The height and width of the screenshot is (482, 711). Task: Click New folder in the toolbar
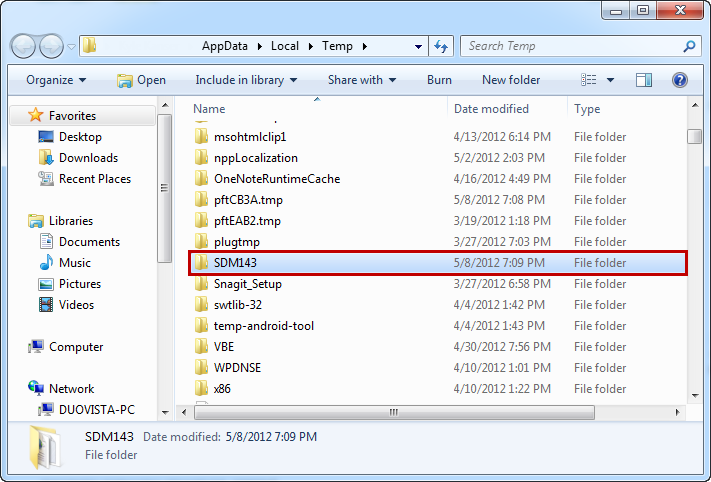(511, 80)
